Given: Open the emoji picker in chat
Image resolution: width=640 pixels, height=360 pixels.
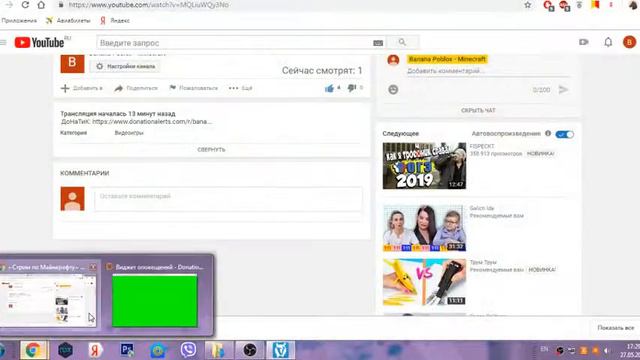Looking at the screenshot, I should click(x=393, y=89).
